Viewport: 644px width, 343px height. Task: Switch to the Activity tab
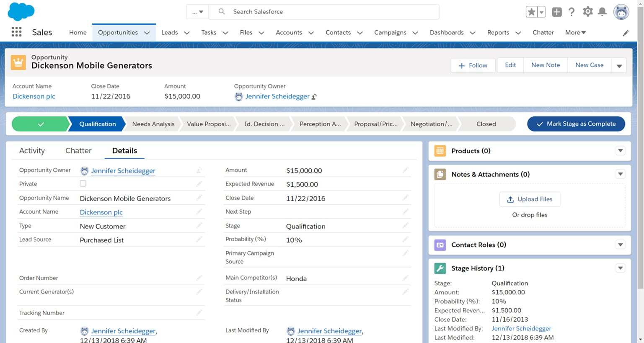pos(32,151)
